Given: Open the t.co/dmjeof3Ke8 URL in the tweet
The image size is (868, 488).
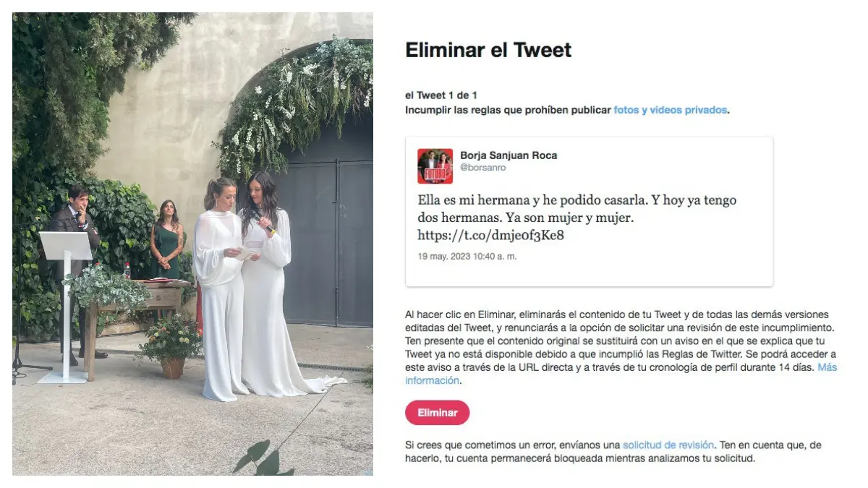Looking at the screenshot, I should 490,235.
